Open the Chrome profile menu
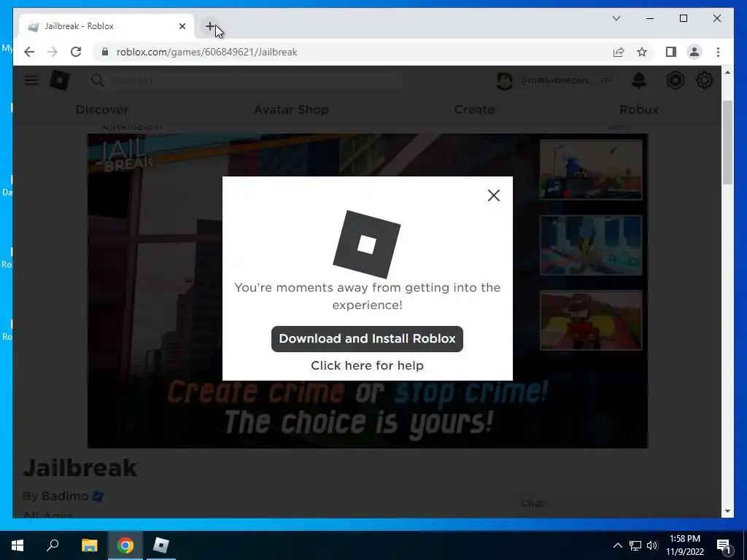Viewport: 747px width, 560px height. click(694, 52)
